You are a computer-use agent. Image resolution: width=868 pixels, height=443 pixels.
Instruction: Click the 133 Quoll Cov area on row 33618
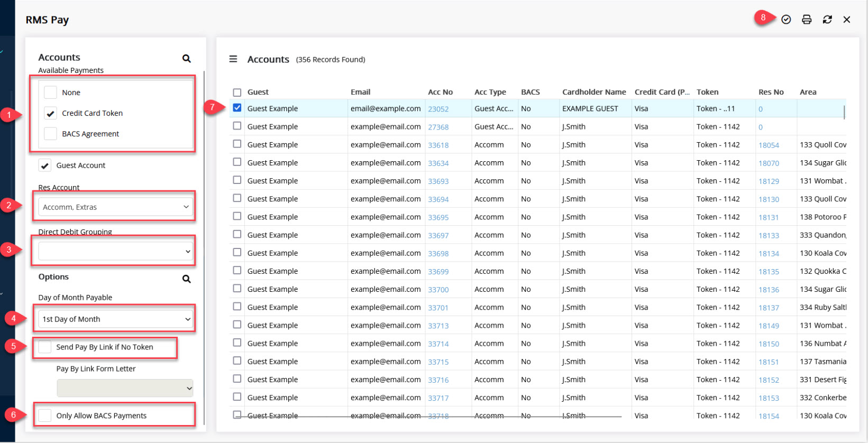click(823, 144)
